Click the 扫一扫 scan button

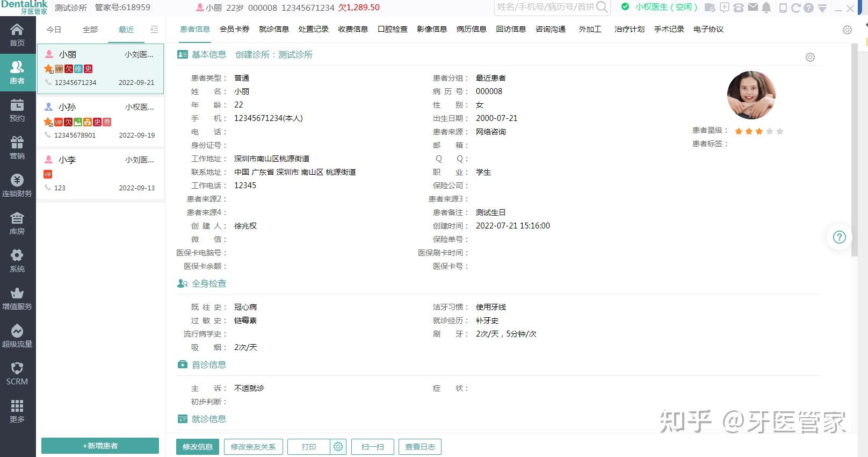pos(373,447)
